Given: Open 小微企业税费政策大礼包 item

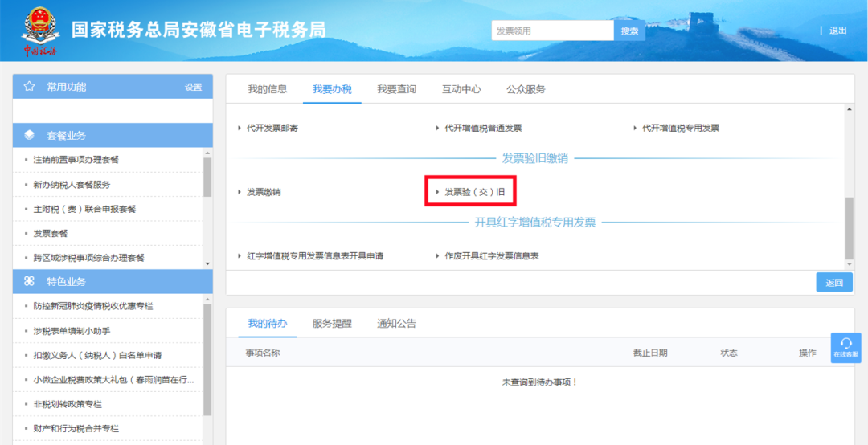Looking at the screenshot, I should coord(113,380).
